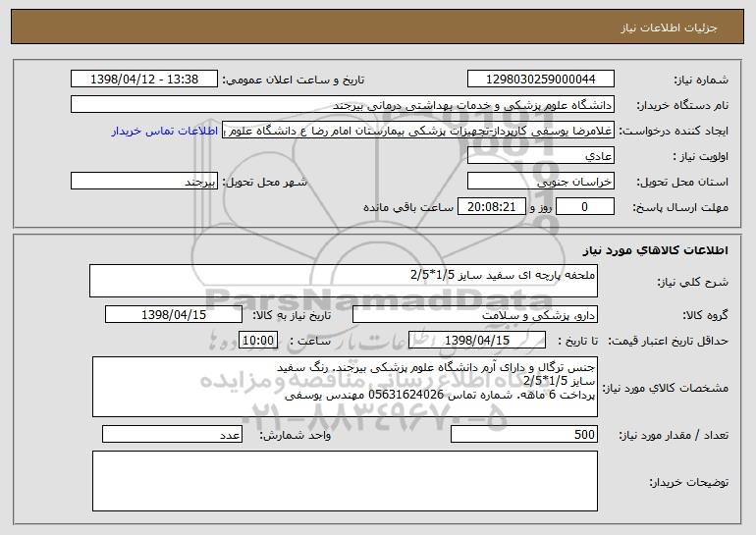Image resolution: width=756 pixels, height=535 pixels.
Task: Click the announcement date field 1398/04/12 - 13:38
Action: [144, 80]
